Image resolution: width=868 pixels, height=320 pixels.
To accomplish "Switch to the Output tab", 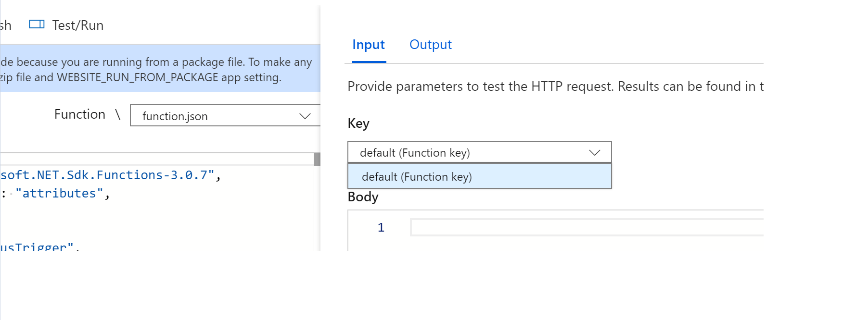I will (430, 44).
